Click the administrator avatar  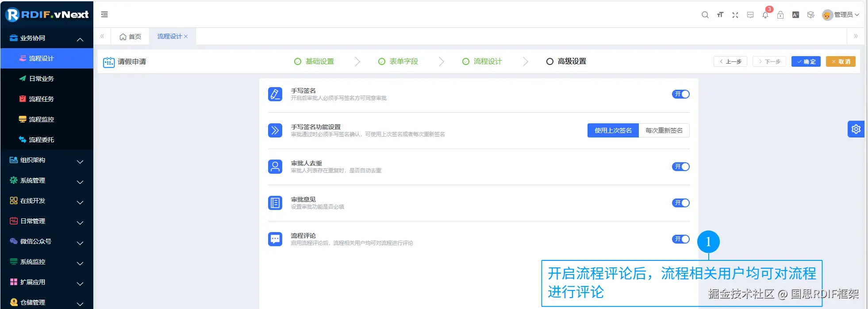(827, 15)
